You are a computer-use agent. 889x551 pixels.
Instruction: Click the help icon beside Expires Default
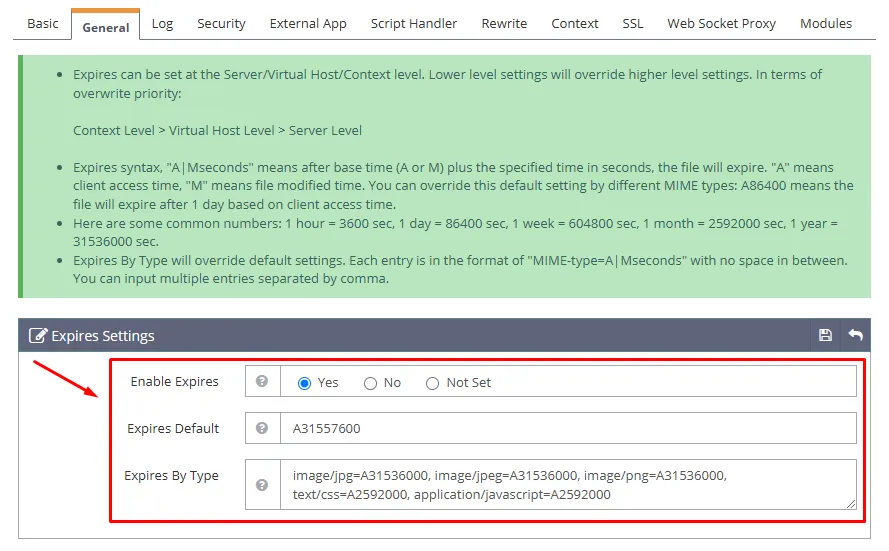[x=262, y=428]
